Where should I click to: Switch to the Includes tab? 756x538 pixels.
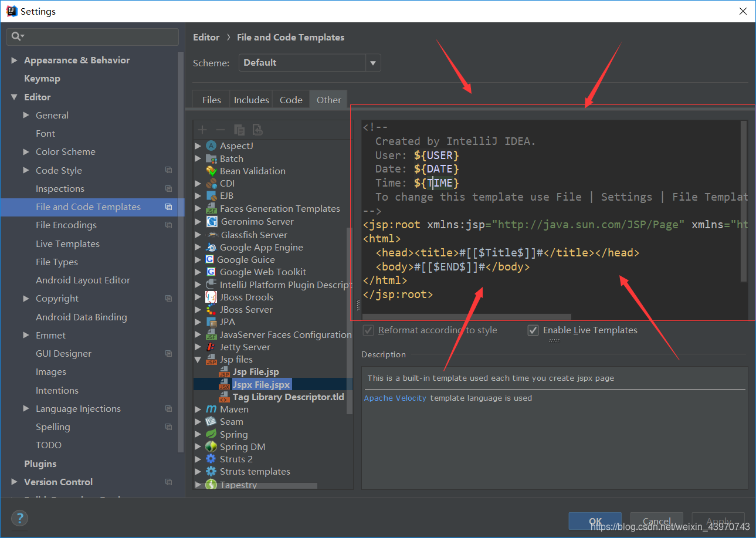coord(251,100)
